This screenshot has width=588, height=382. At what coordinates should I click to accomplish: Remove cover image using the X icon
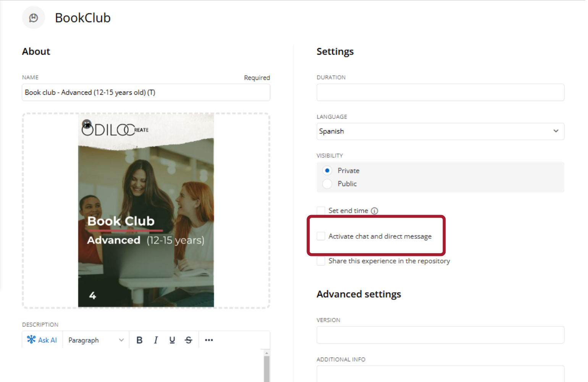[87, 124]
